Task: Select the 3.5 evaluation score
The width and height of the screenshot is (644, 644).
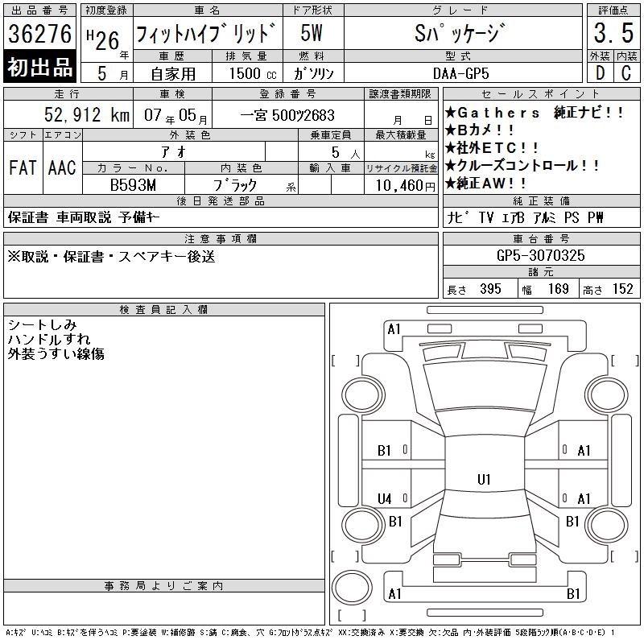Action: tap(613, 33)
